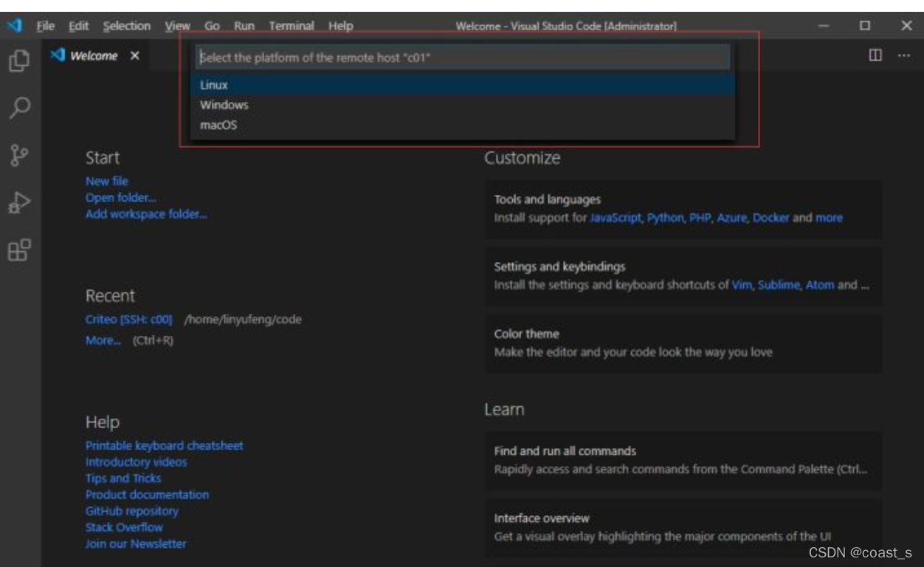Click the New file link
The height and width of the screenshot is (567, 924).
coord(107,181)
